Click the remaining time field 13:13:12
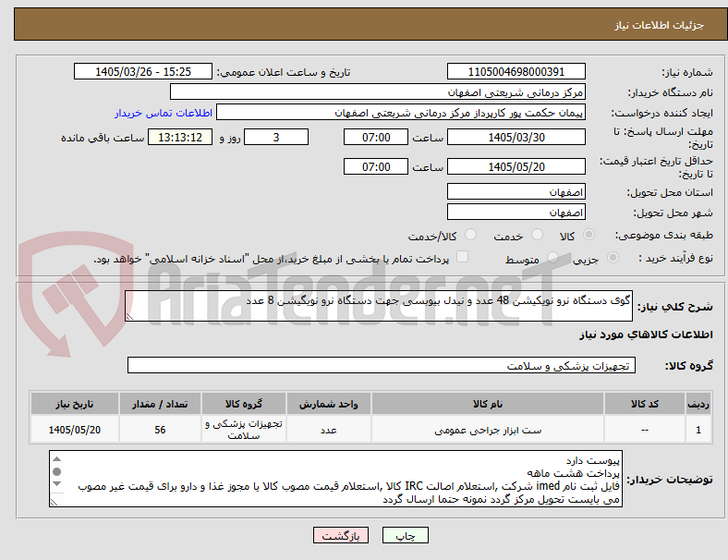Screen dimensions: 728x560 click(x=180, y=138)
